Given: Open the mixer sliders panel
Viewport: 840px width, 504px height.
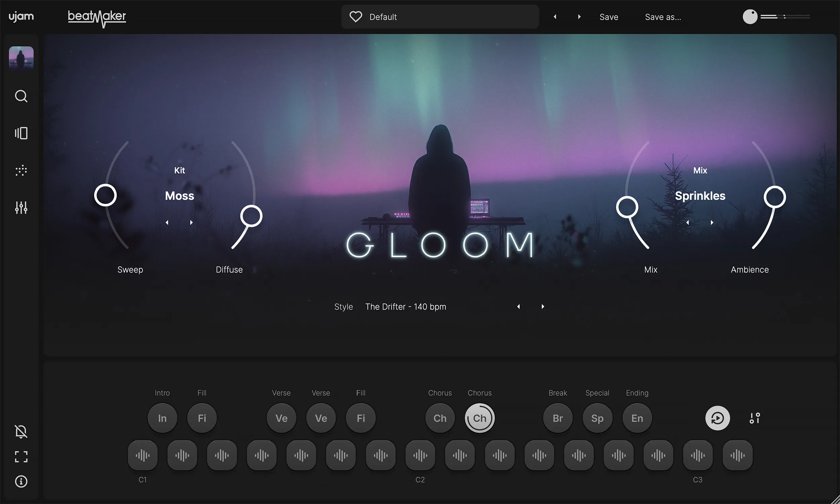Looking at the screenshot, I should point(21,208).
